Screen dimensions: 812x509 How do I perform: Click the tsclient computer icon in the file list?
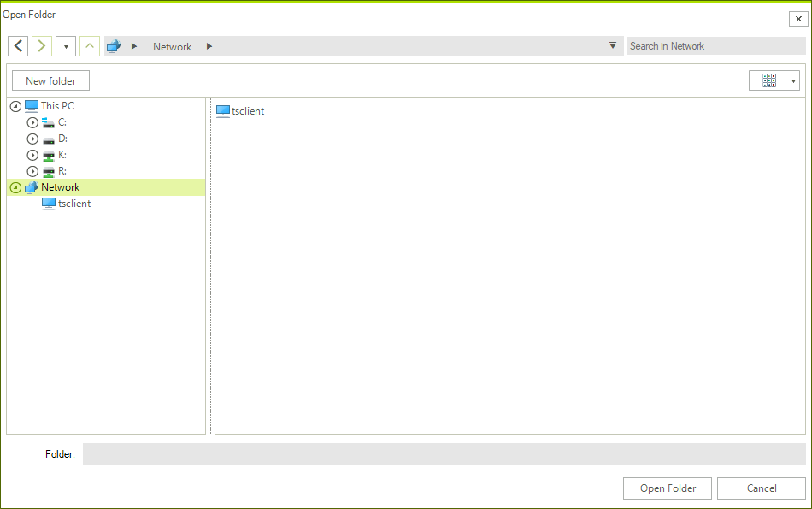click(223, 110)
